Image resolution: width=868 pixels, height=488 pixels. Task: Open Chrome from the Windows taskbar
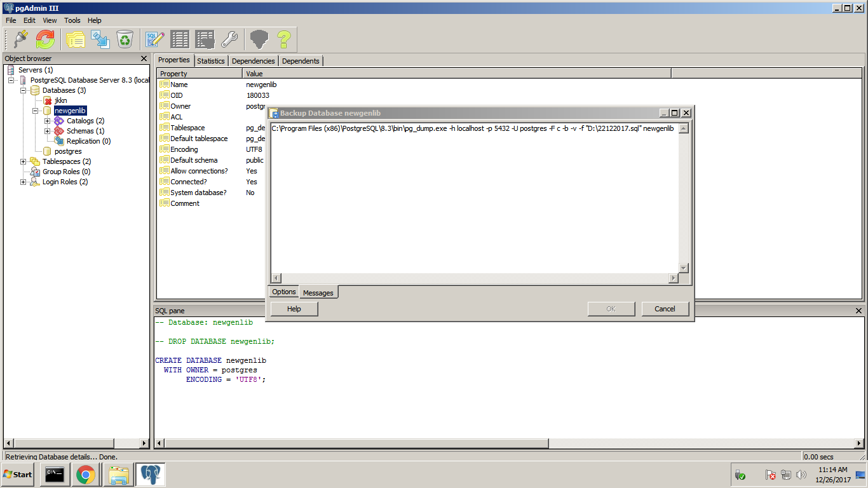click(x=86, y=474)
